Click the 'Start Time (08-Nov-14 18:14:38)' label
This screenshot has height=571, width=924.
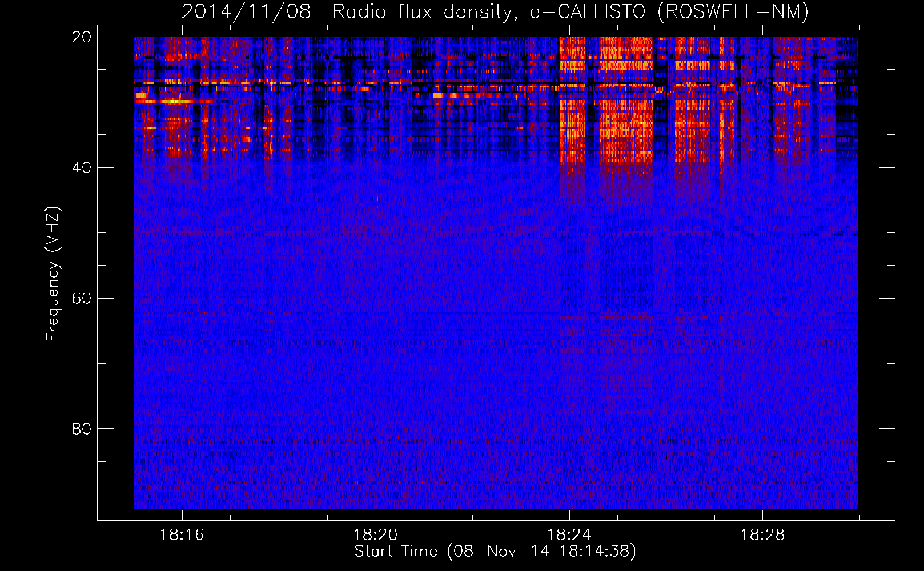coord(495,552)
